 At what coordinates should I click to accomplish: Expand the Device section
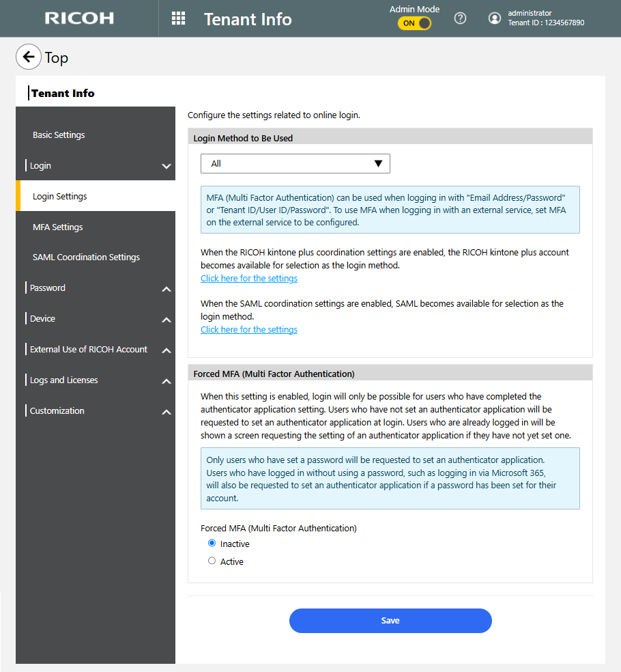(166, 320)
